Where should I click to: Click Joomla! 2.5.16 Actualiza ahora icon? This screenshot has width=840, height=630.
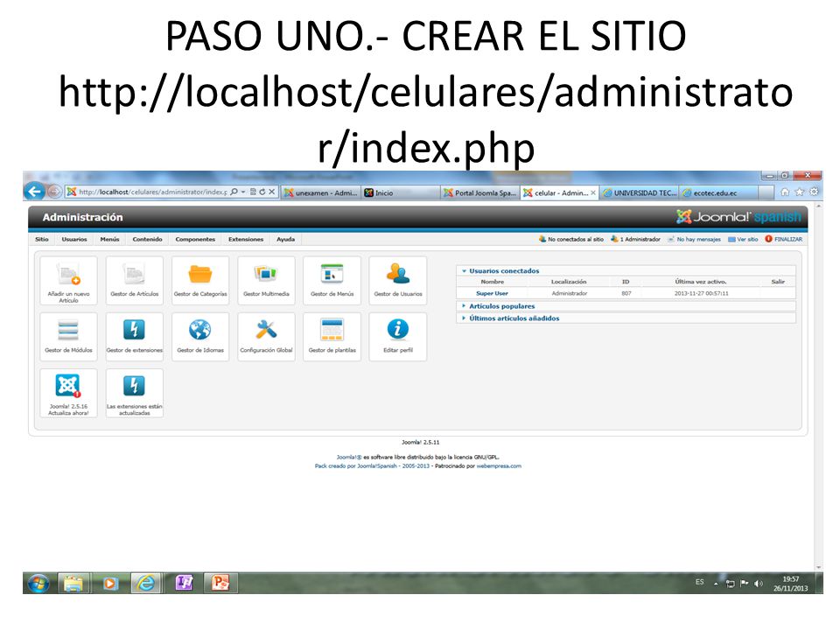click(68, 393)
